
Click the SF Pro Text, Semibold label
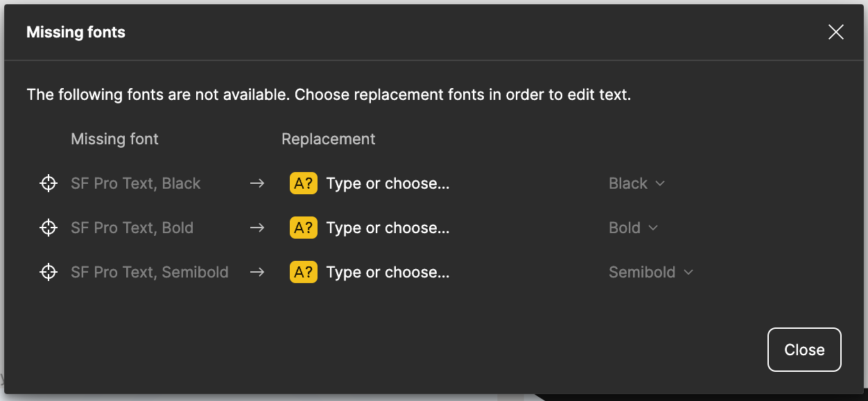150,272
